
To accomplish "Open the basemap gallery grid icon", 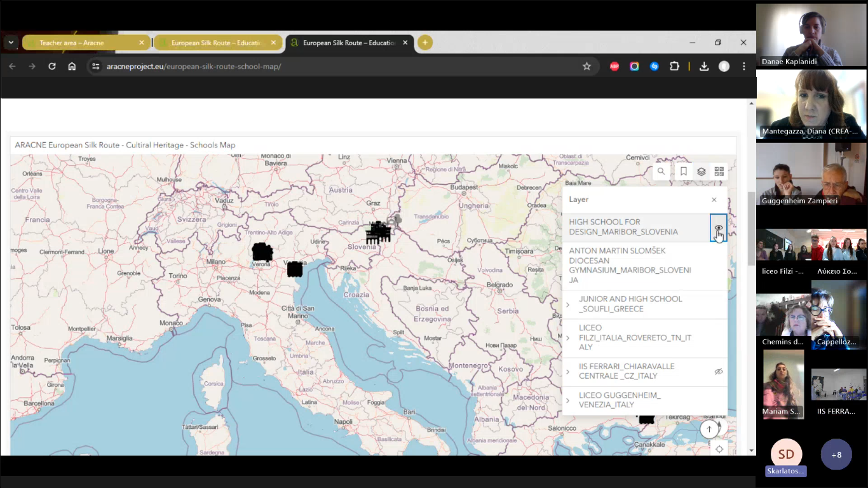I will (719, 172).
